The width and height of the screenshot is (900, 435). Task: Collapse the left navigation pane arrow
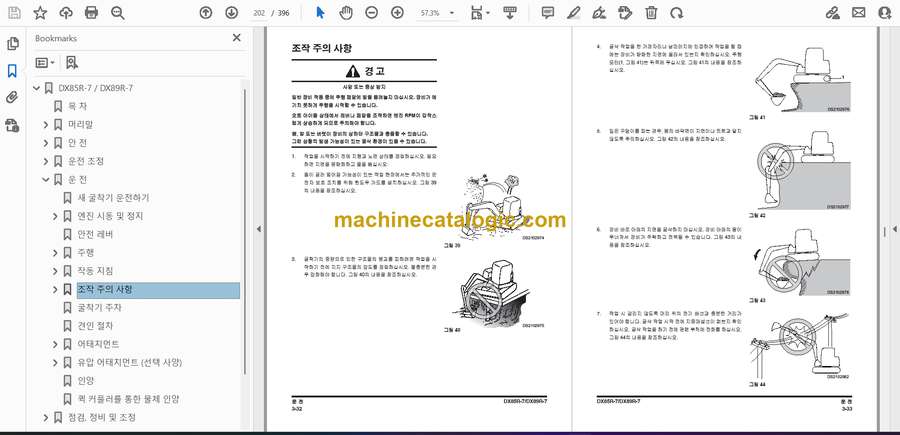(258, 229)
